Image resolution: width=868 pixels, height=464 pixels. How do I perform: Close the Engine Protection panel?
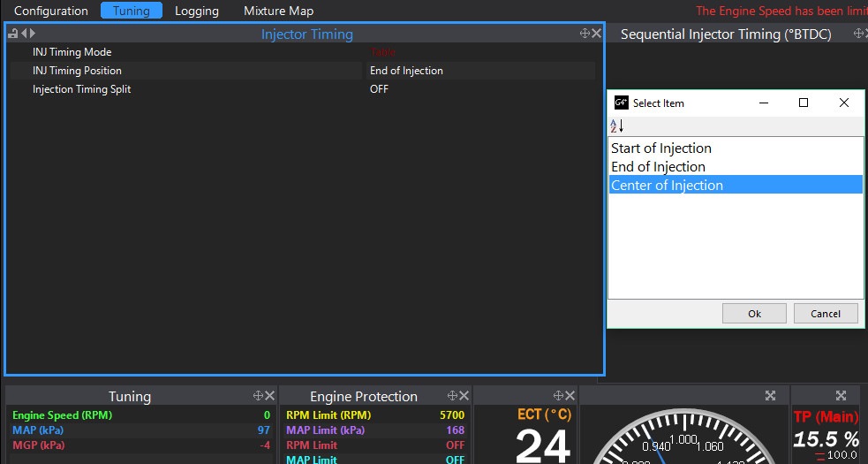click(464, 396)
